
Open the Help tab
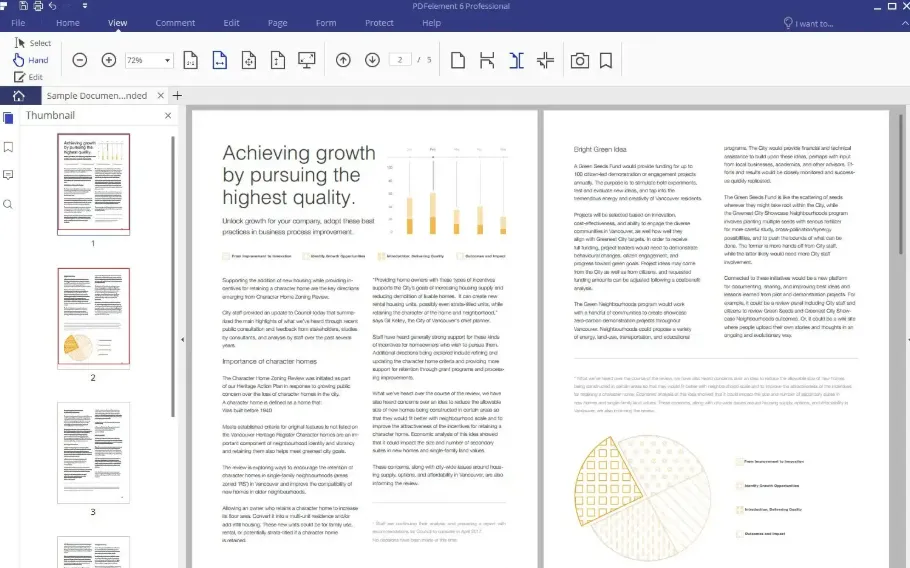[431, 23]
